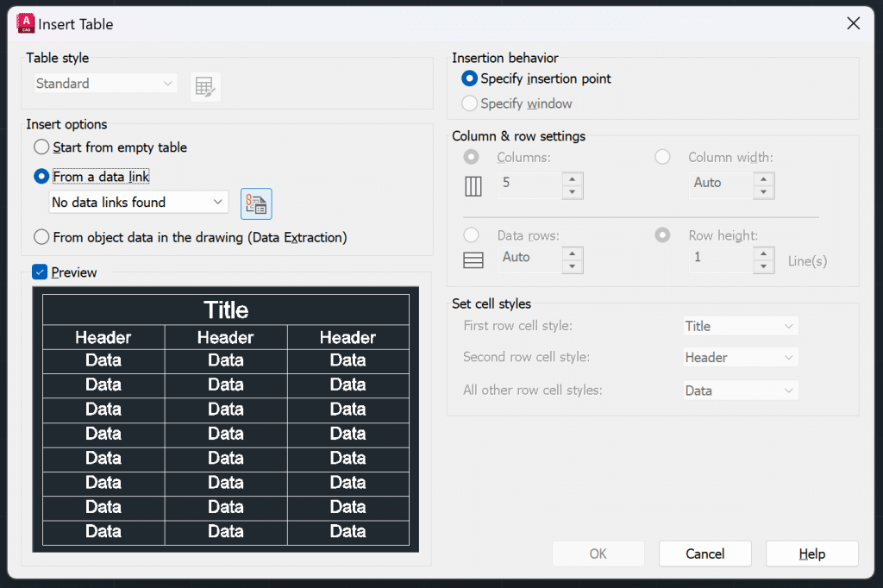
Task: Click the Cancel button
Action: [x=705, y=554]
